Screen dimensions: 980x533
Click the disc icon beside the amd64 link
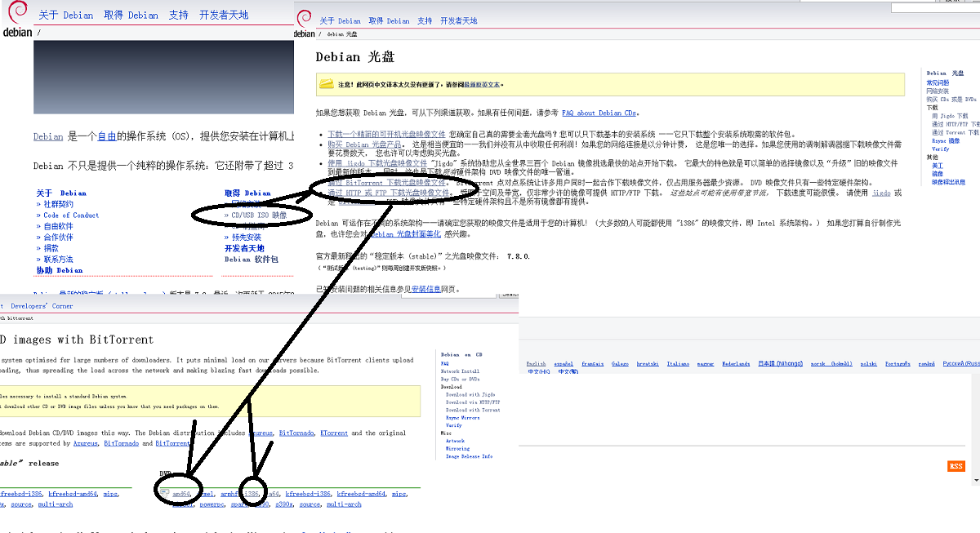[164, 493]
